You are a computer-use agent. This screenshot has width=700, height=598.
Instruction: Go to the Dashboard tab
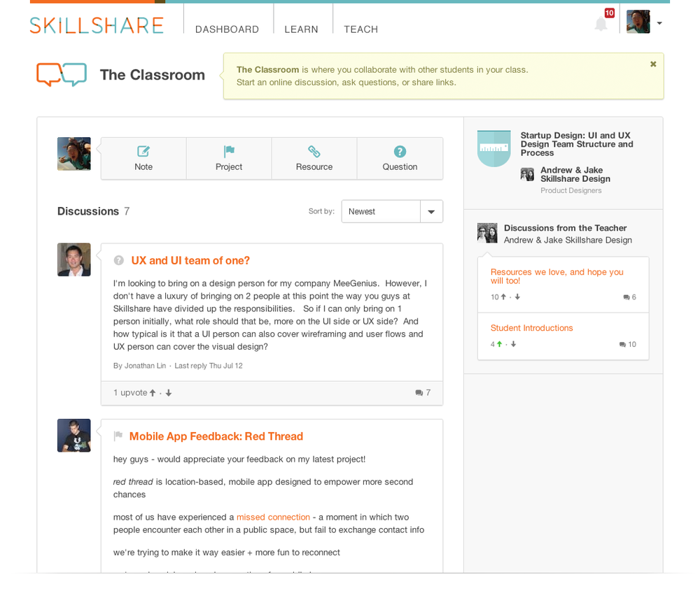(227, 29)
